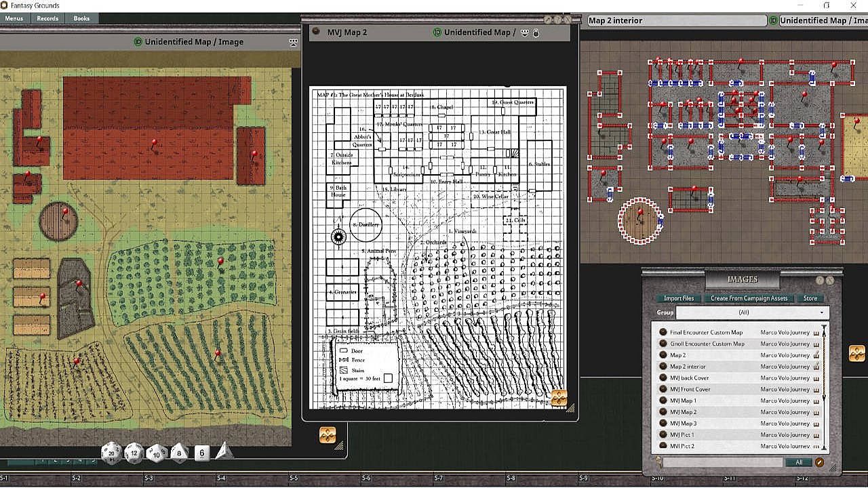Image resolution: width=868 pixels, height=488 pixels.
Task: Click the module book icon for MVJ Map 3
Action: [x=816, y=424]
